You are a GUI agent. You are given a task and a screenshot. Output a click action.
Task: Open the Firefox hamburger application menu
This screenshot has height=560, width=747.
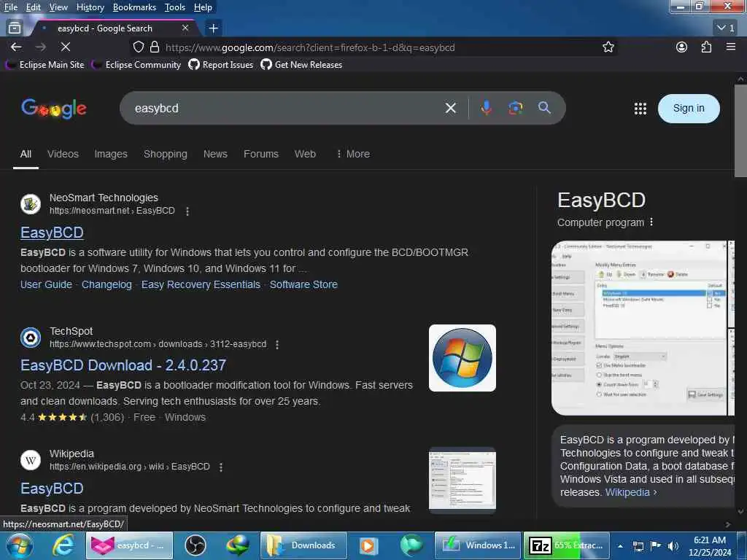click(x=731, y=47)
